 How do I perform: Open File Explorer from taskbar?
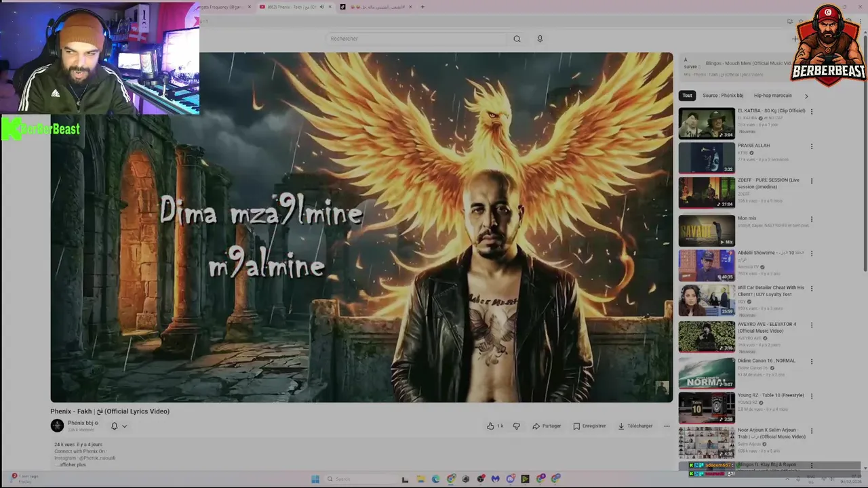coord(420,479)
